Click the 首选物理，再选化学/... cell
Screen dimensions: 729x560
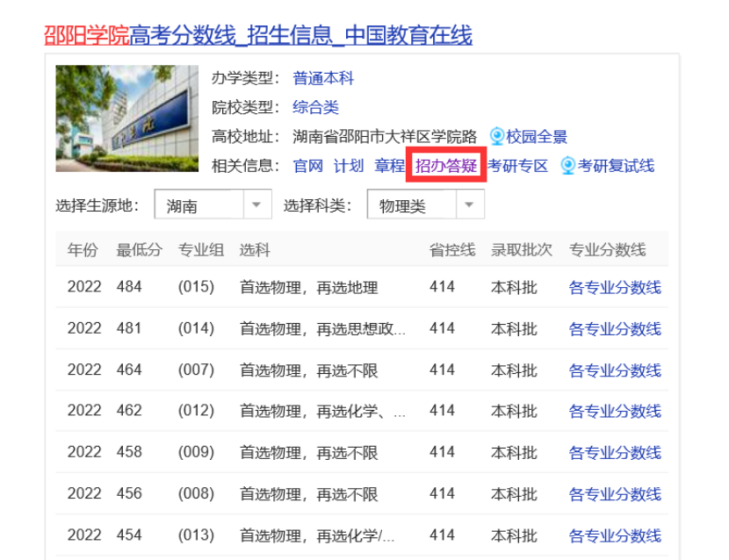point(317,535)
